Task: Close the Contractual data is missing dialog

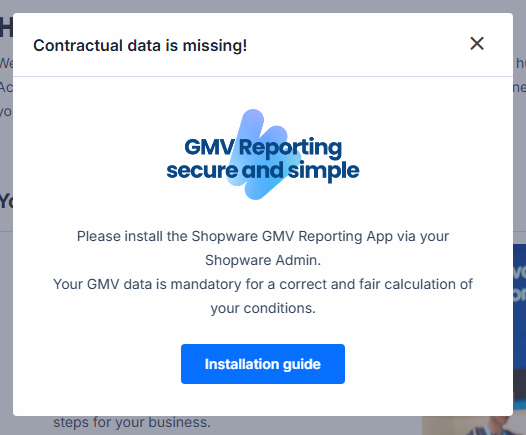Action: tap(477, 44)
